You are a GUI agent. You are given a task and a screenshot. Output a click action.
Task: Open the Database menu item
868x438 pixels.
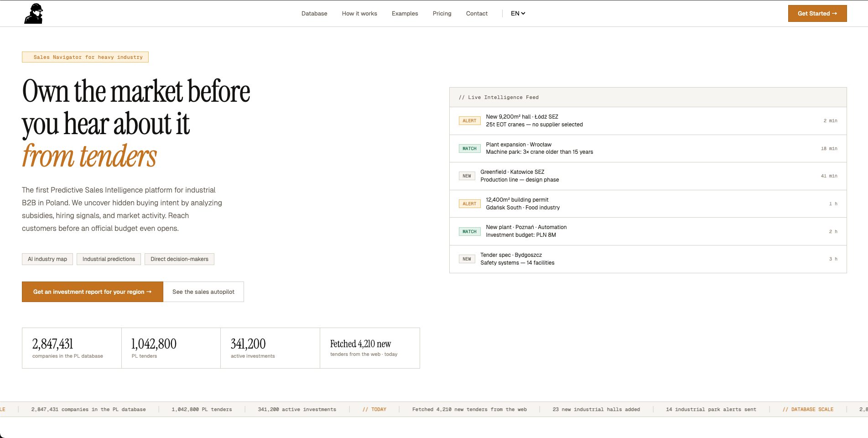pyautogui.click(x=314, y=13)
